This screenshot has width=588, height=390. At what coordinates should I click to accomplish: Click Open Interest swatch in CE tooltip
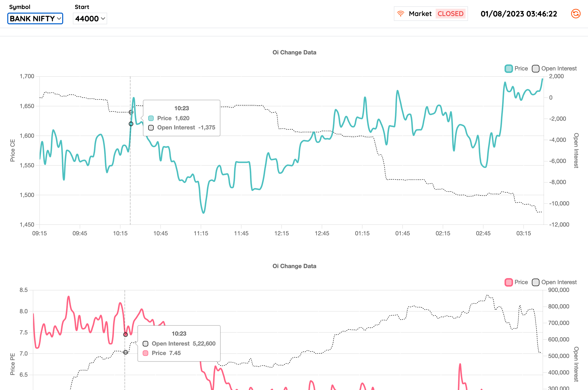click(x=151, y=127)
